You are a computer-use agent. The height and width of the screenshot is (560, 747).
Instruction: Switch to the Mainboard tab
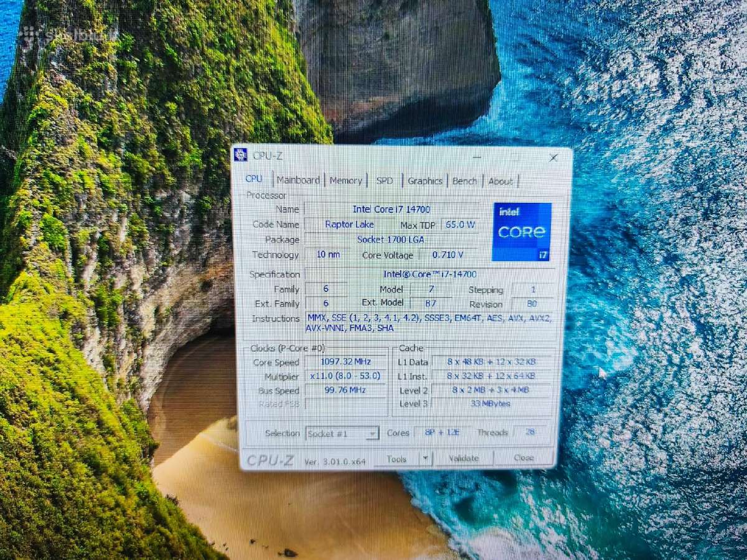pos(298,180)
